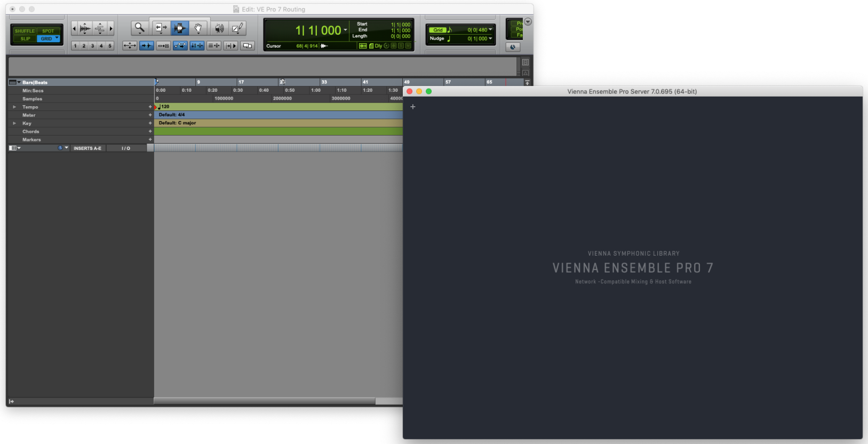Image resolution: width=868 pixels, height=444 pixels.
Task: Click the main counter 1|1|000
Action: [x=318, y=30]
